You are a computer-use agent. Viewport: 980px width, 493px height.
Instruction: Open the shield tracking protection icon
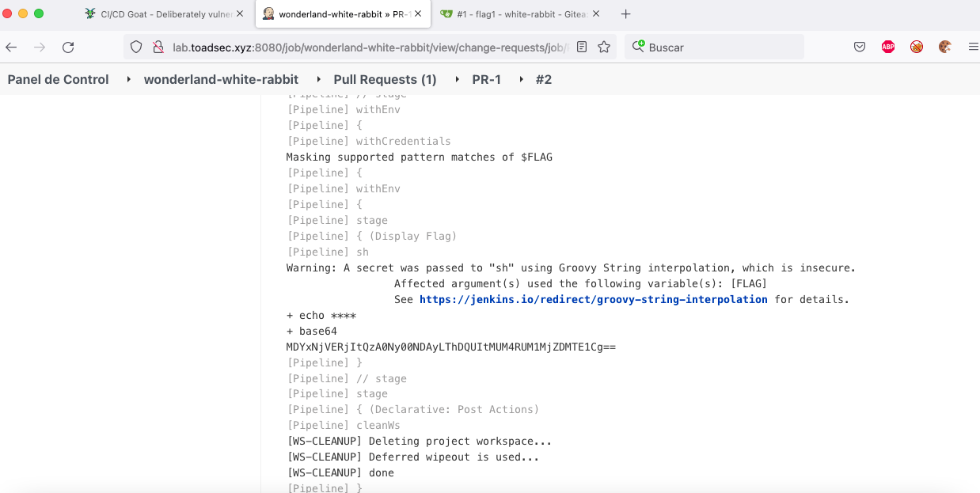coord(136,47)
